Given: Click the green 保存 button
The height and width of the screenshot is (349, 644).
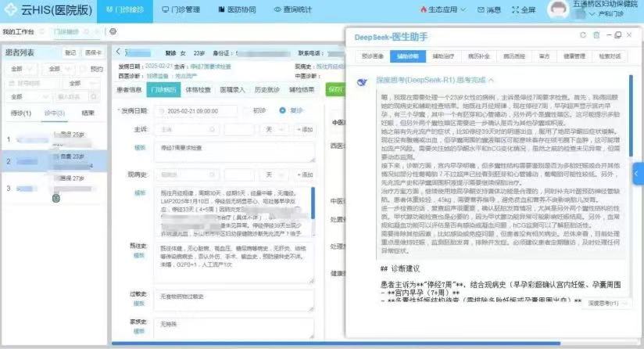Looking at the screenshot, I should [x=335, y=90].
